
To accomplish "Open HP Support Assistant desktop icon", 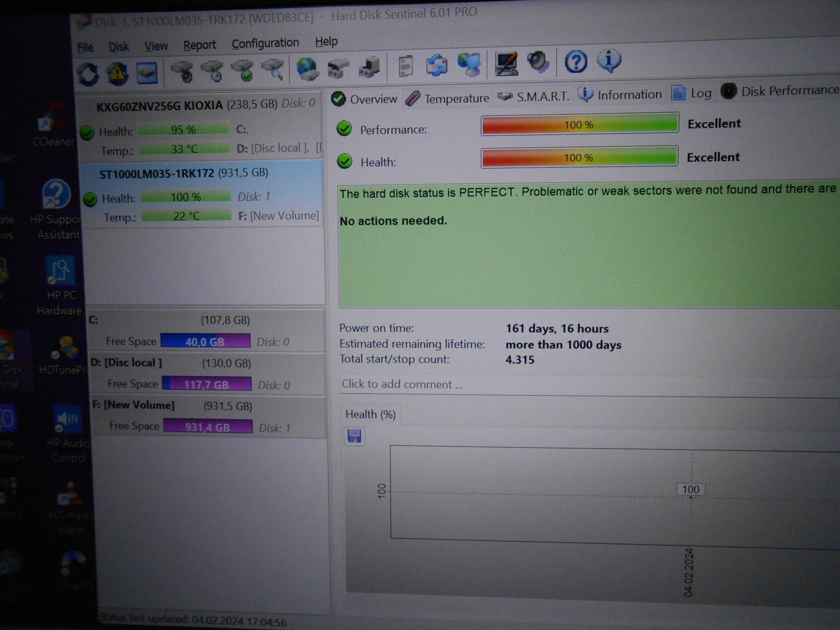I will tap(57, 209).
